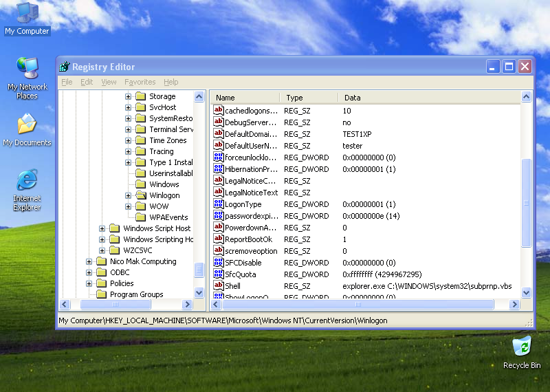Click the values pane vertical scrollbar thumb
Image resolution: width=550 pixels, height=392 pixels.
tap(526, 203)
